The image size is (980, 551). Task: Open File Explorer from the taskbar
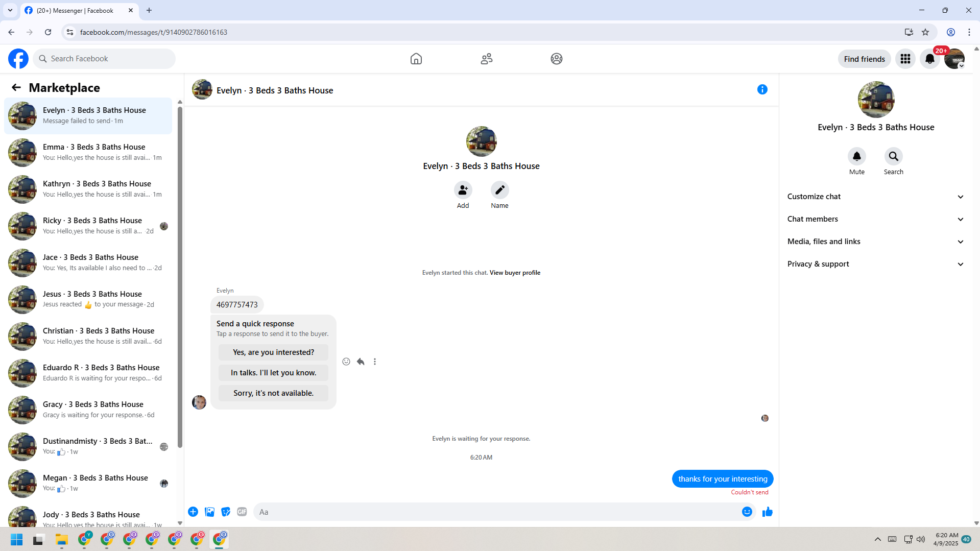62,540
